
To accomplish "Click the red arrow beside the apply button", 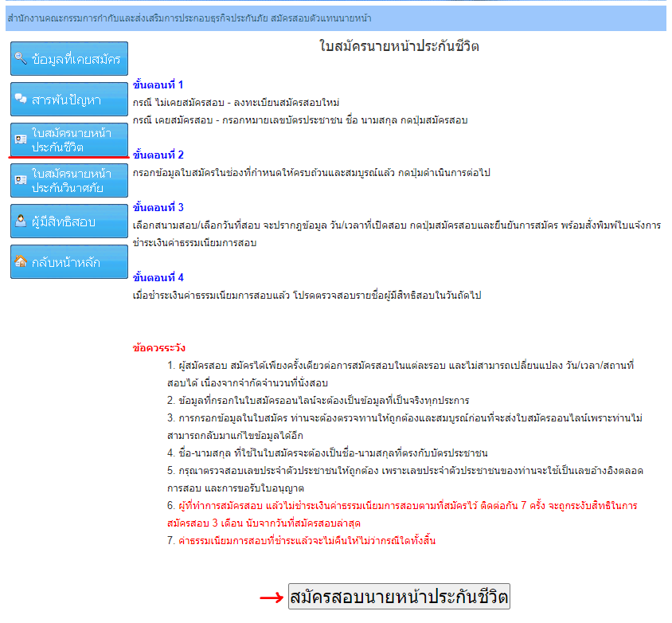I will (272, 598).
